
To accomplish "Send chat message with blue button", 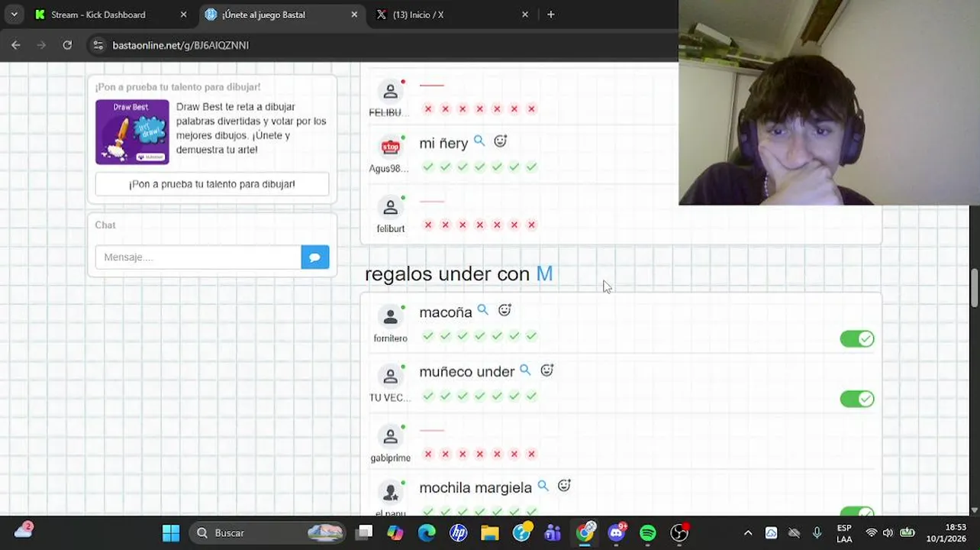I will pos(314,257).
